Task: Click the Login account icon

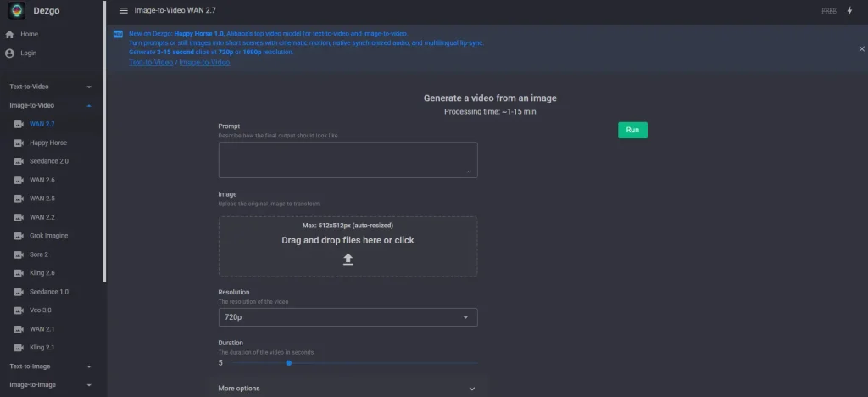Action: point(9,53)
